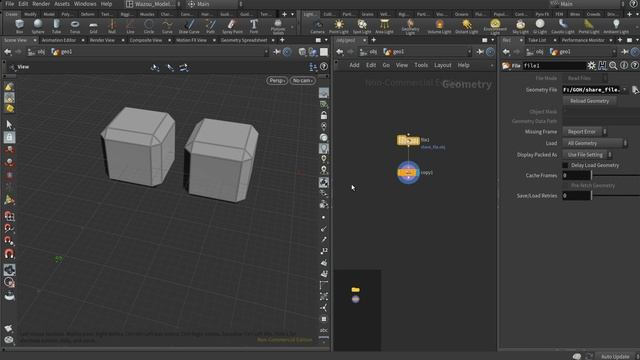Select the Box shelf tool
This screenshot has width=640, height=360.
[19, 26]
